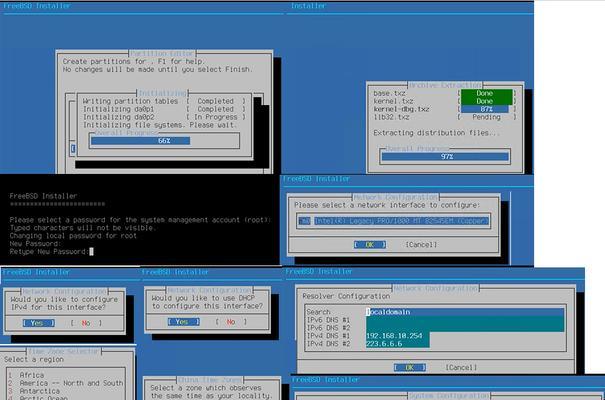Click the Time Zone Selector dialog title

click(x=63, y=351)
